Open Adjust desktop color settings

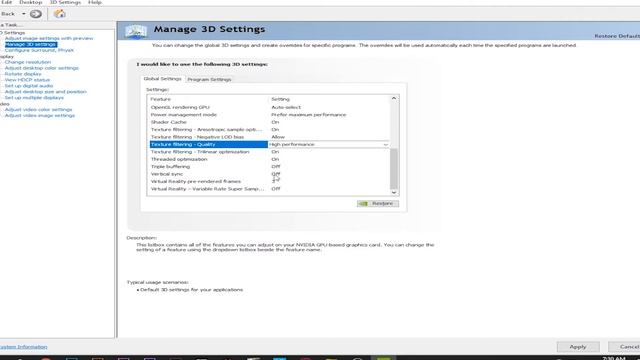pyautogui.click(x=42, y=68)
